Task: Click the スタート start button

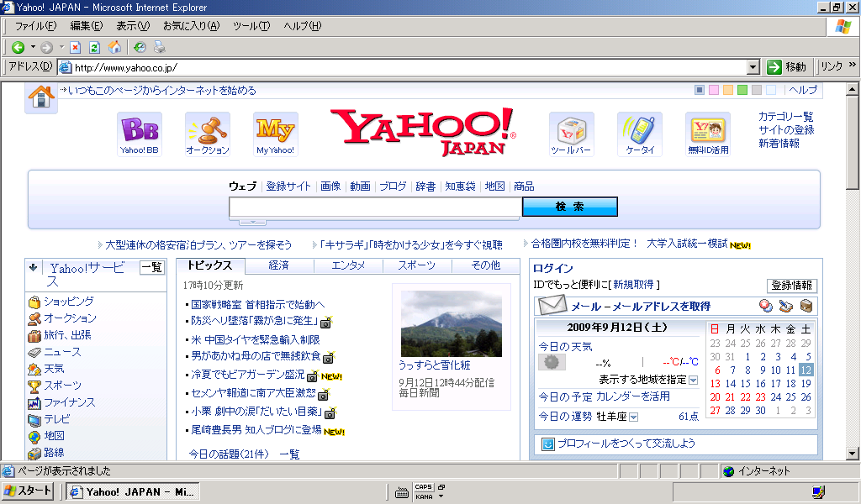Action: 28,491
